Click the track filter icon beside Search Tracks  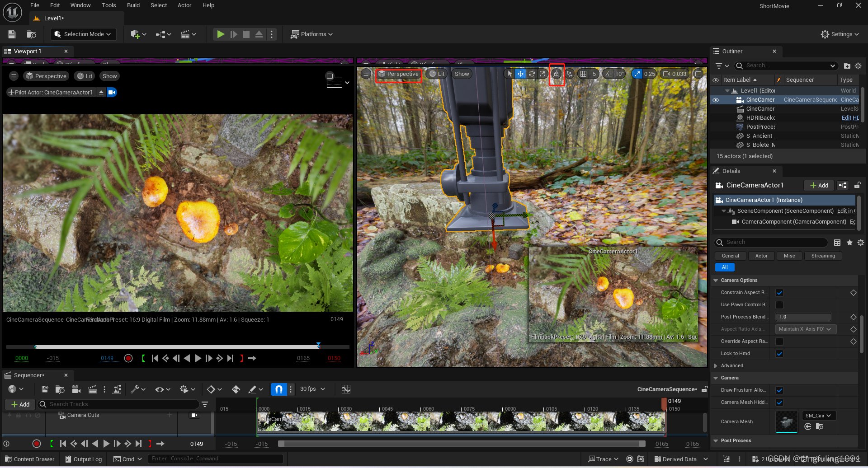pos(205,404)
